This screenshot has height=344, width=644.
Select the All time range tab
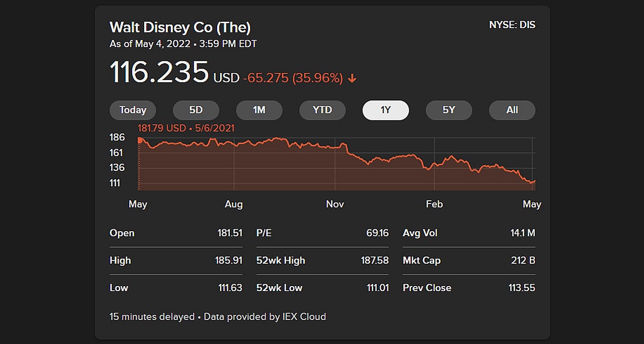tap(512, 110)
